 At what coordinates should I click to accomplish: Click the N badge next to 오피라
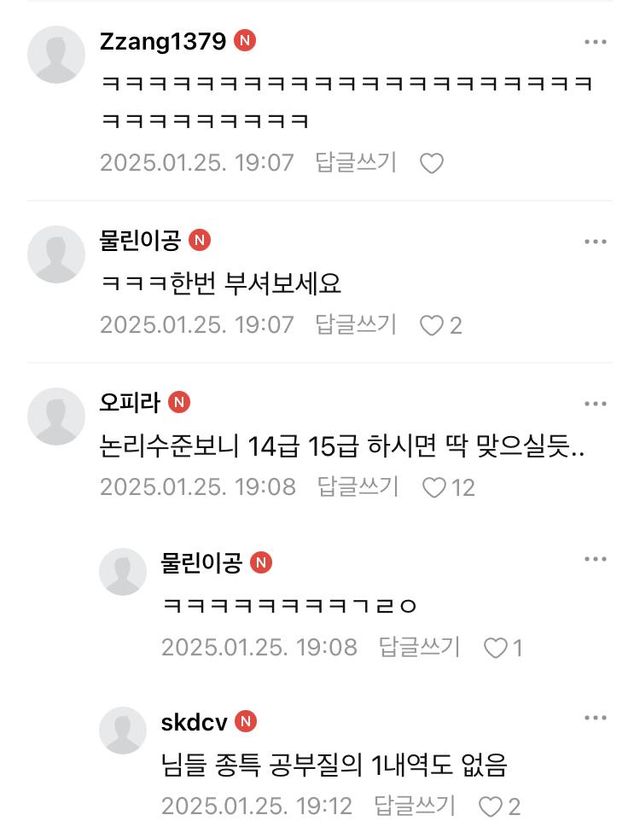pyautogui.click(x=179, y=403)
